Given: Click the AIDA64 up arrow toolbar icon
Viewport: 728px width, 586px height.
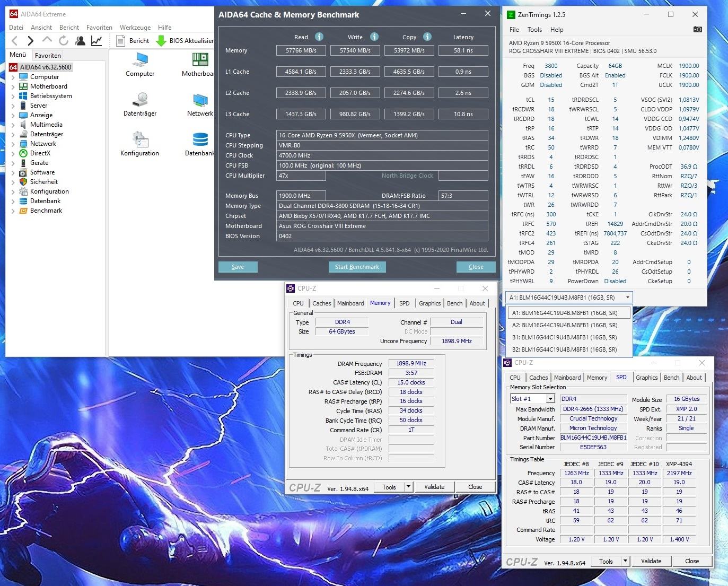Looking at the screenshot, I should (x=47, y=40).
